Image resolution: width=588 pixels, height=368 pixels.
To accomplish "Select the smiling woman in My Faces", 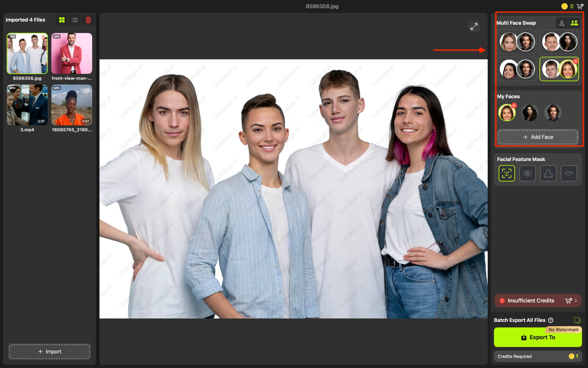I will [507, 113].
